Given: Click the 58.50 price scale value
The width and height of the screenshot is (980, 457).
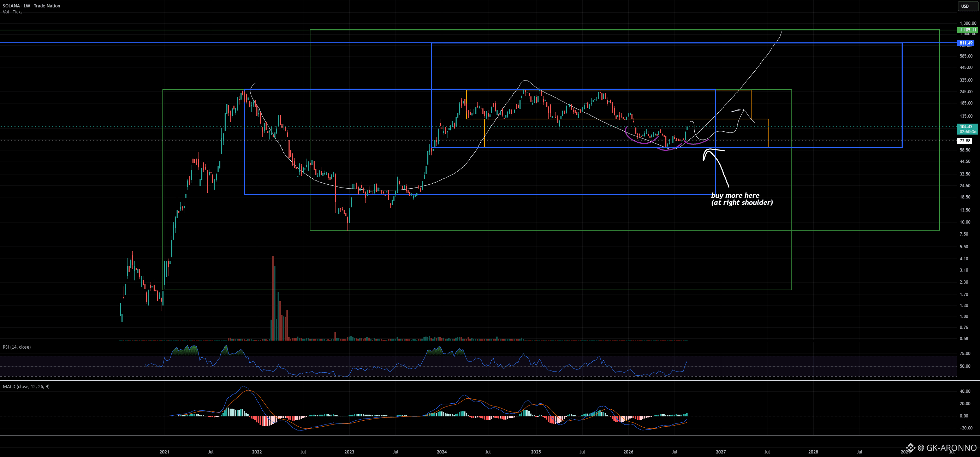Looking at the screenshot, I should point(965,150).
